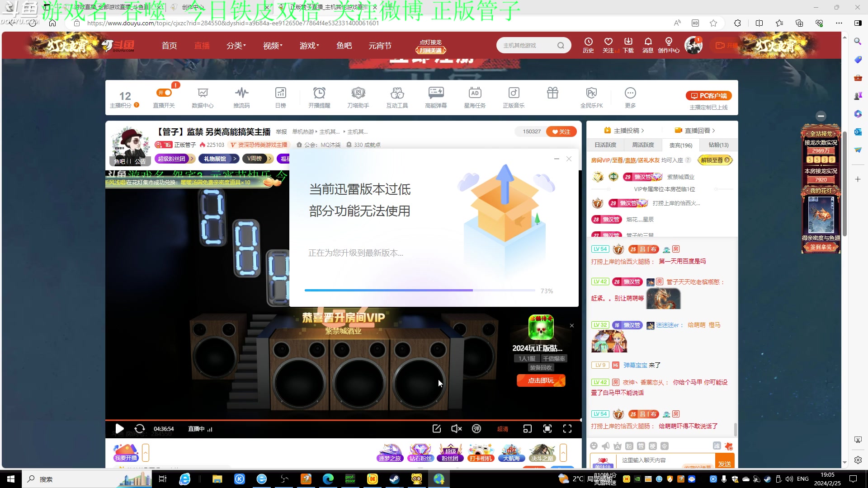This screenshot has width=868, height=488.
Task: Go to 首页 homepage
Action: (169, 46)
